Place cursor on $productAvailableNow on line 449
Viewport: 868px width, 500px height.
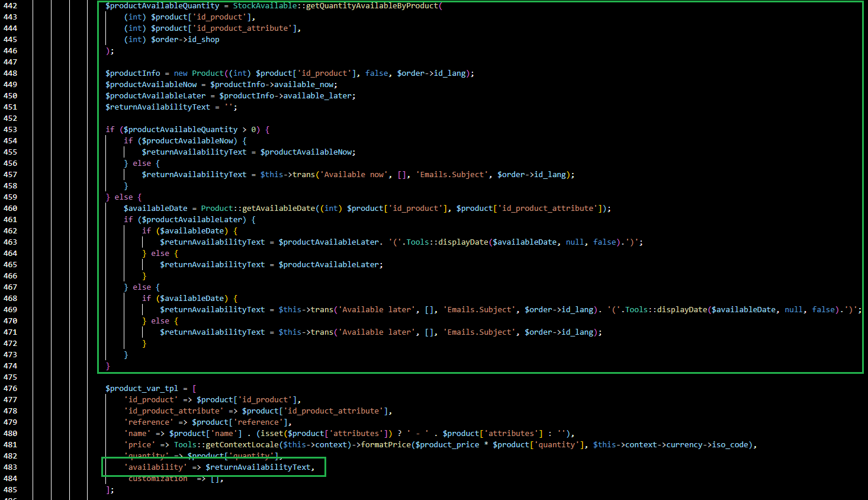(x=151, y=85)
